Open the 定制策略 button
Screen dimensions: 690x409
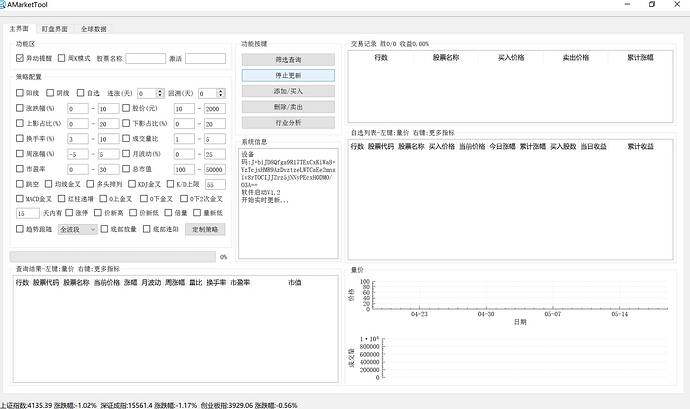tap(205, 229)
